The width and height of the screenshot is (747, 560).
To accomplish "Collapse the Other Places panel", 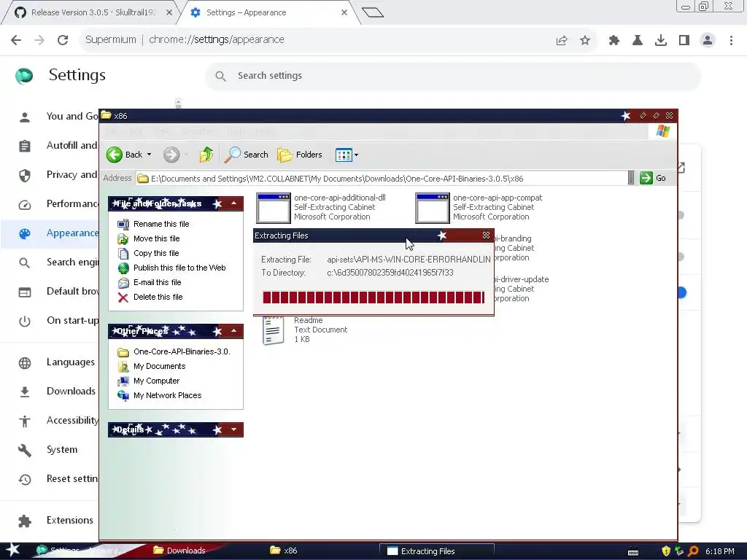I will pyautogui.click(x=234, y=331).
